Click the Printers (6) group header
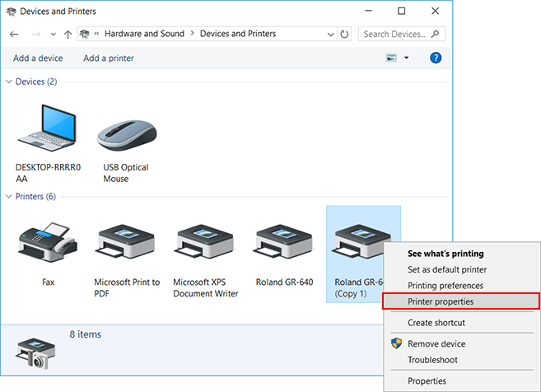Image resolution: width=541 pixels, height=392 pixels. tap(35, 196)
